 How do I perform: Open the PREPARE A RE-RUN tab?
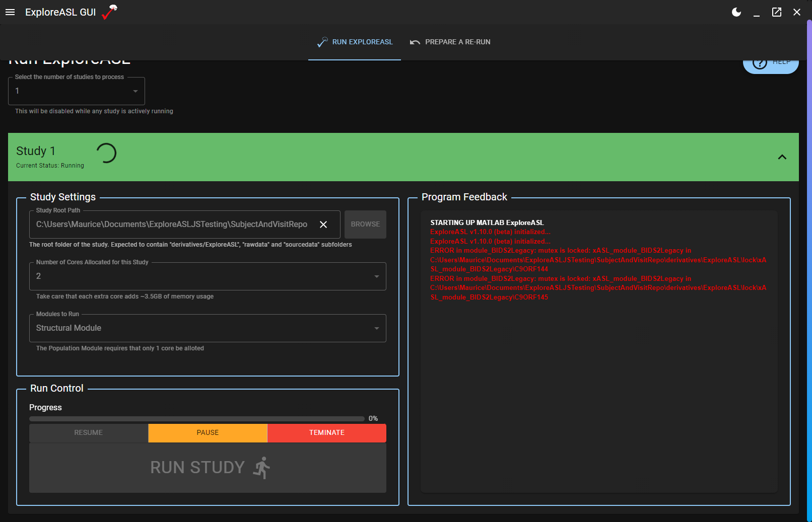(450, 42)
